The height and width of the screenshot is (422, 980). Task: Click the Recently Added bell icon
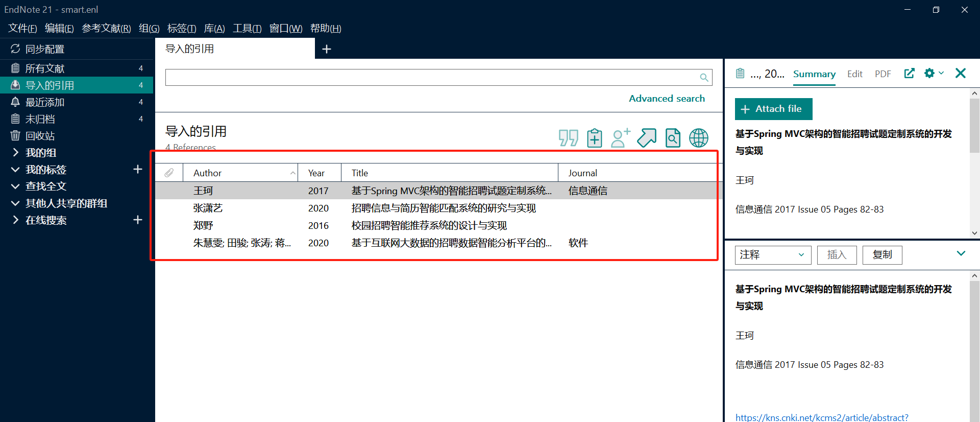tap(15, 102)
